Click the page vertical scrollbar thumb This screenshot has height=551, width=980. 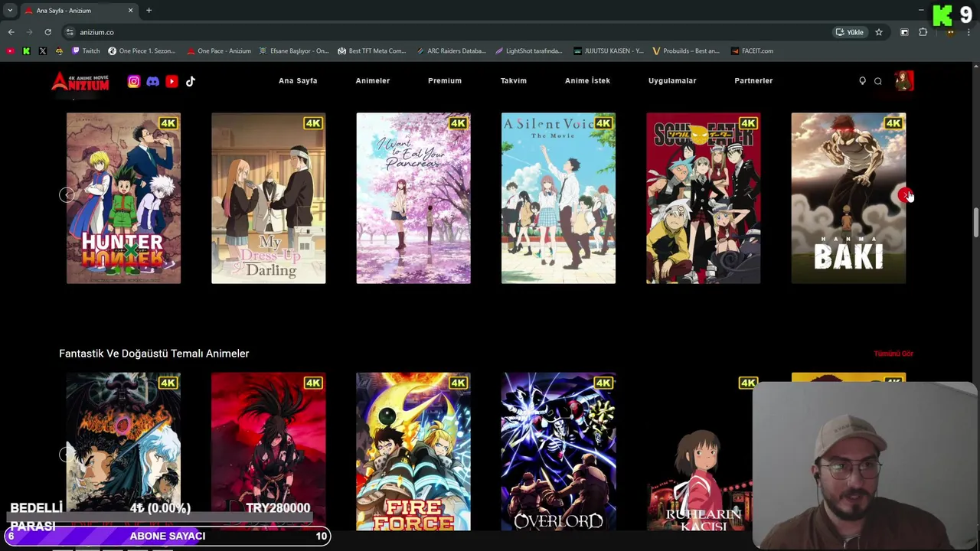click(976, 222)
